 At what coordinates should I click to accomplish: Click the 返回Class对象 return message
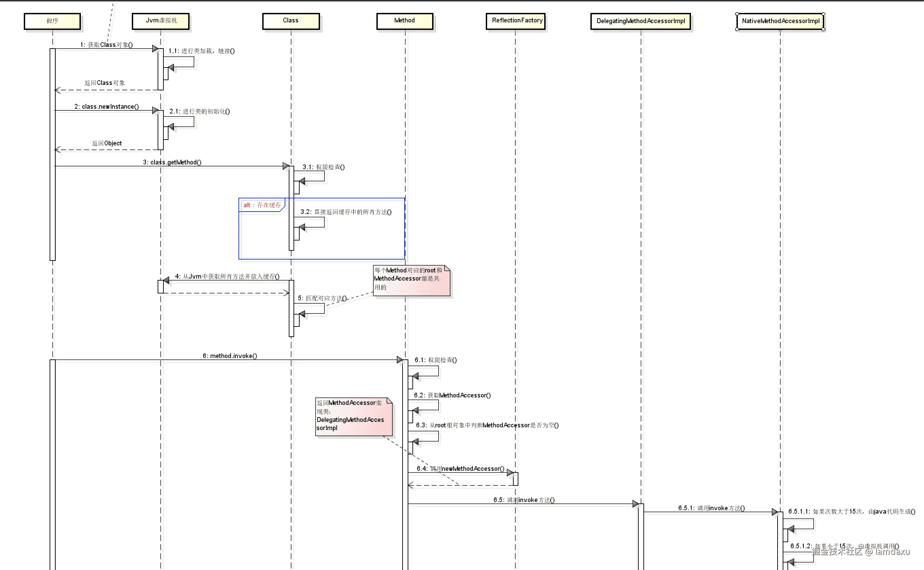click(104, 83)
